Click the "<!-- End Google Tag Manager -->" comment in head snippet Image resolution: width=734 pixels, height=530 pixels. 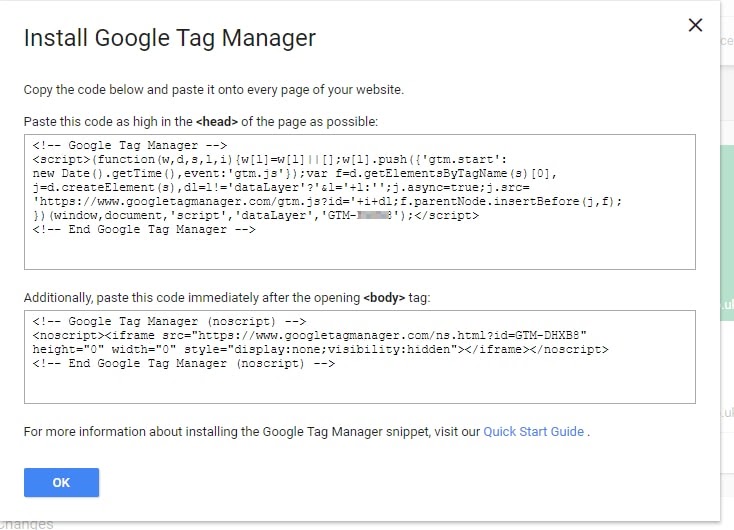[144, 229]
